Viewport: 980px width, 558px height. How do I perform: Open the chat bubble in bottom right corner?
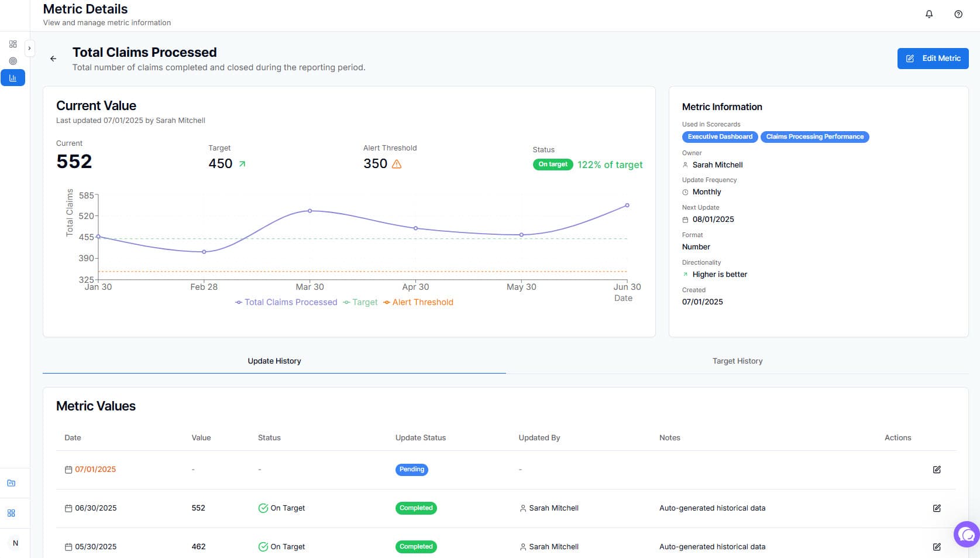[x=965, y=533]
